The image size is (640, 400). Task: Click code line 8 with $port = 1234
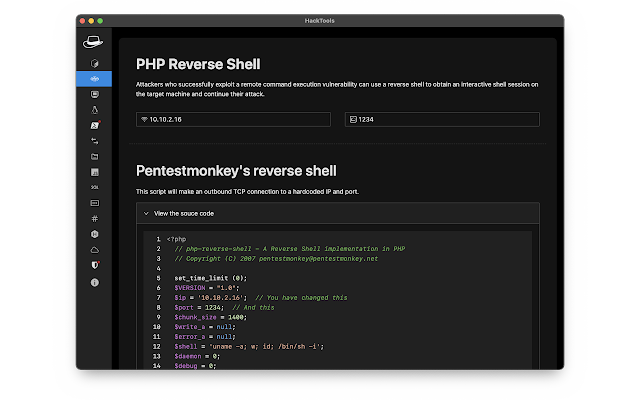click(224, 307)
